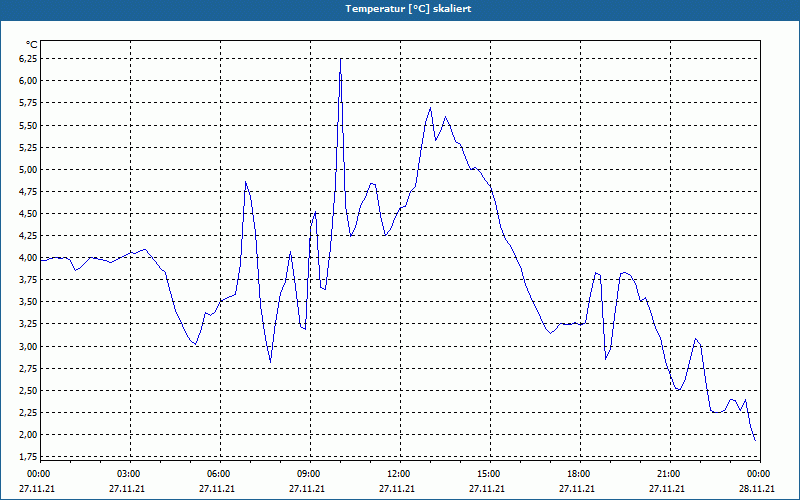This screenshot has width=800, height=500.
Task: Choose the "3,00" y-axis label
Action: (29, 346)
